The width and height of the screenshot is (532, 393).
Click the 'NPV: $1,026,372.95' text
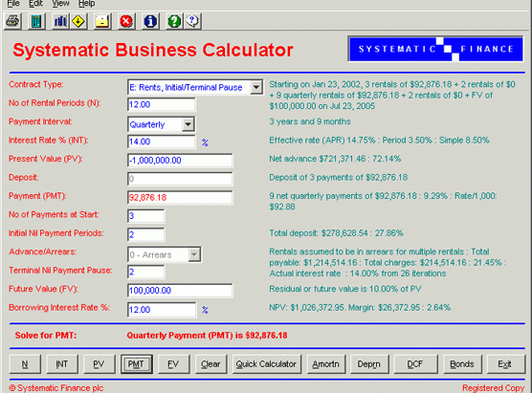pos(307,308)
